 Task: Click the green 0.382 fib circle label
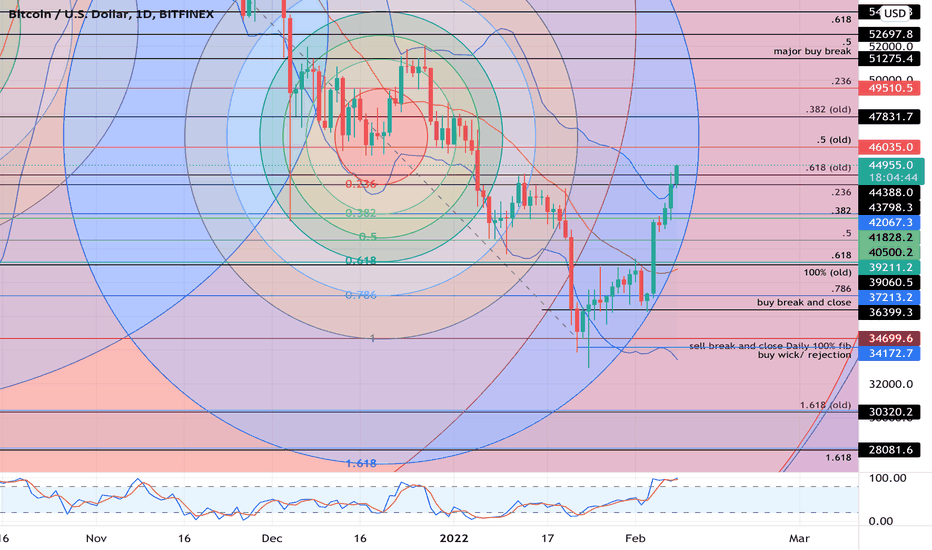[x=361, y=213]
